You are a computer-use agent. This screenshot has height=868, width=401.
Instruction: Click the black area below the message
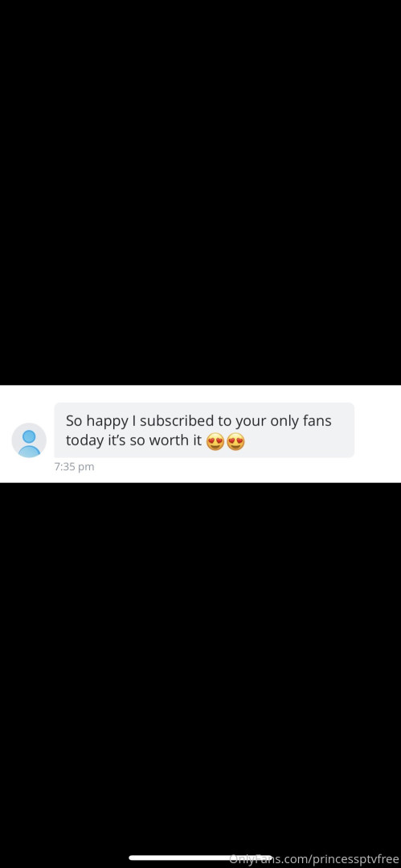201,665
